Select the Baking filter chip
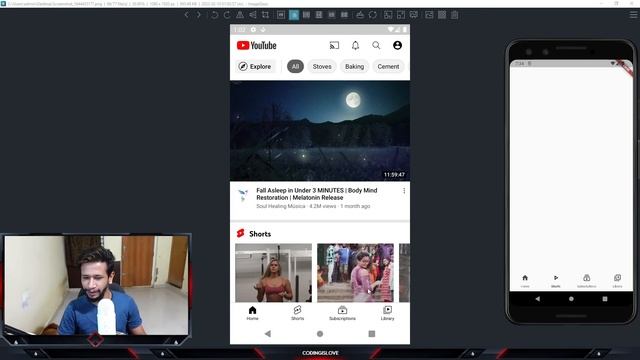The image size is (640, 360). (x=354, y=67)
